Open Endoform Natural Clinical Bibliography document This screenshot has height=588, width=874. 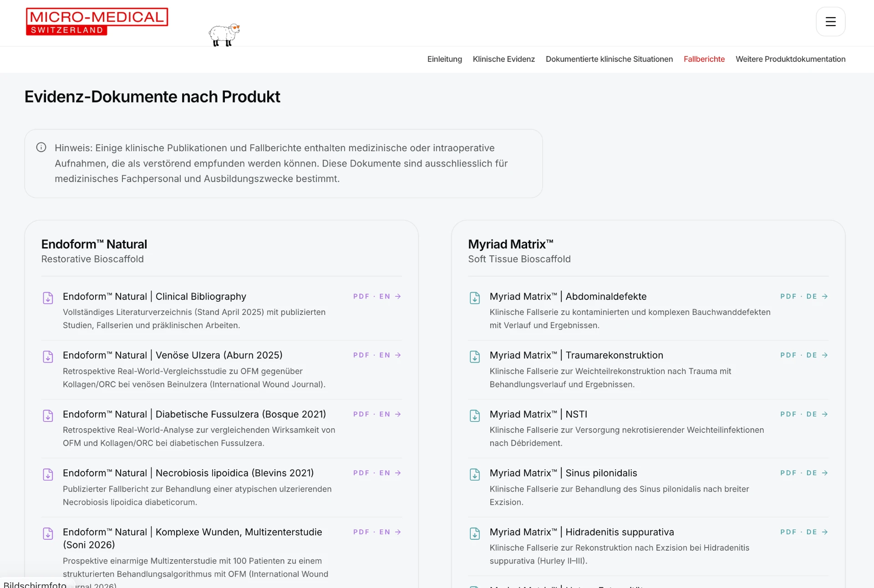point(154,296)
